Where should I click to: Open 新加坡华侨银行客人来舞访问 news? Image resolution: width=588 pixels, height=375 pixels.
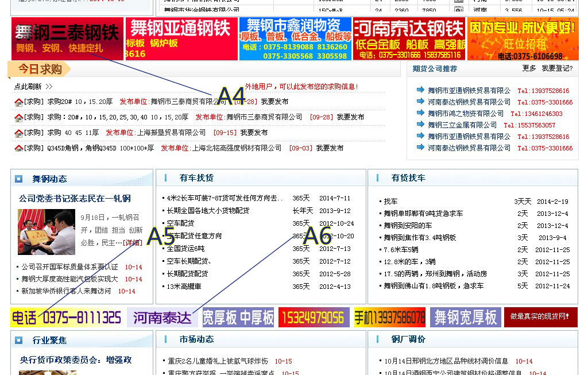[x=66, y=291]
